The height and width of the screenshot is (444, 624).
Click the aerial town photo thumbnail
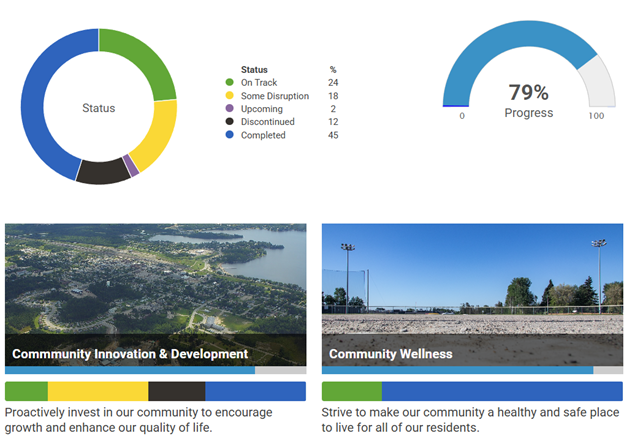155,280
